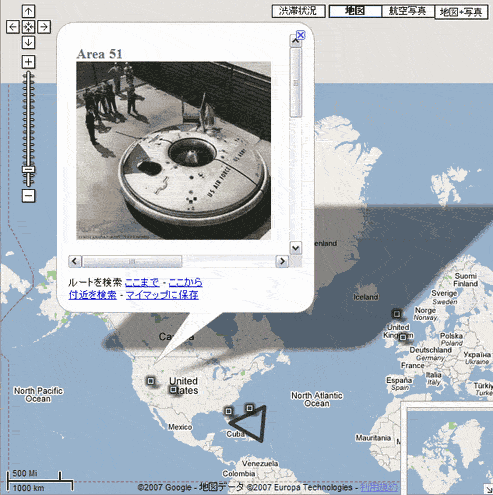Toggle the 渋滞状況 traffic button

[x=298, y=11]
